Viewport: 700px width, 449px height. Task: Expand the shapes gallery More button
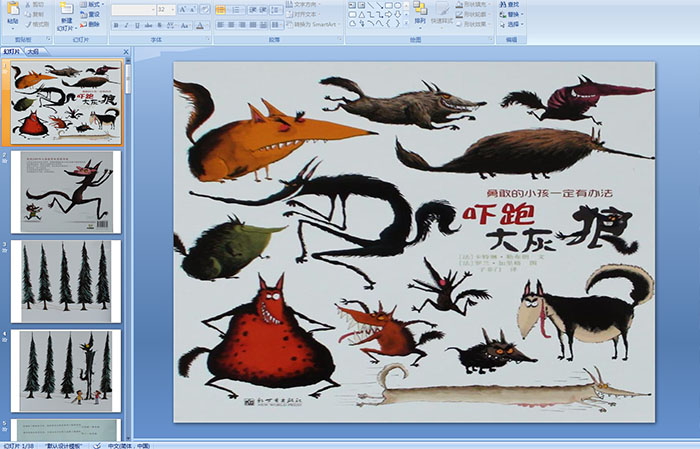tap(406, 23)
